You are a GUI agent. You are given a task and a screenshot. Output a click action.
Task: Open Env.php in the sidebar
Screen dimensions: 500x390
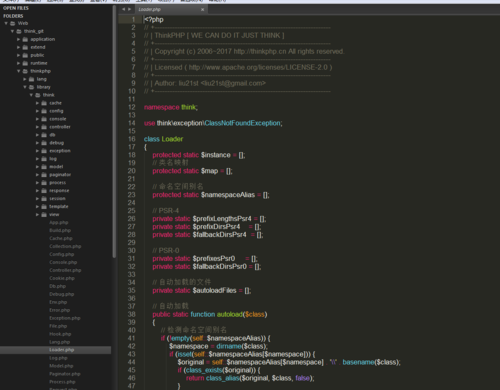pos(58,302)
